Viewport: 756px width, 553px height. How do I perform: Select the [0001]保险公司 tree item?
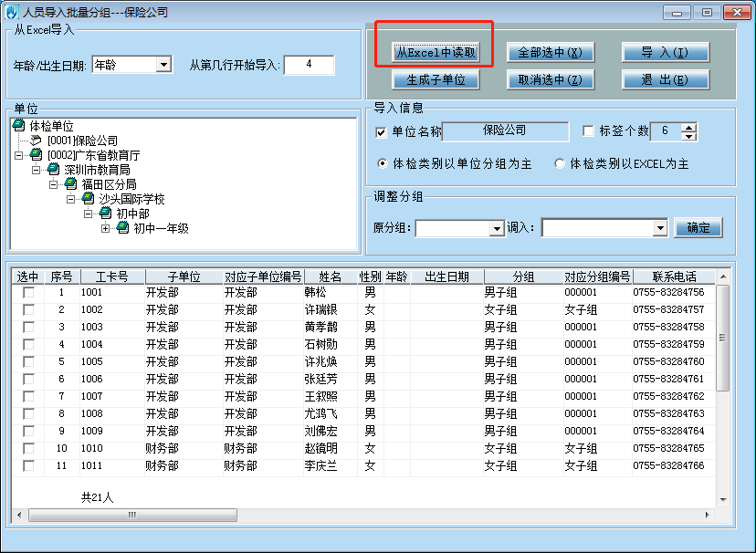click(82, 141)
